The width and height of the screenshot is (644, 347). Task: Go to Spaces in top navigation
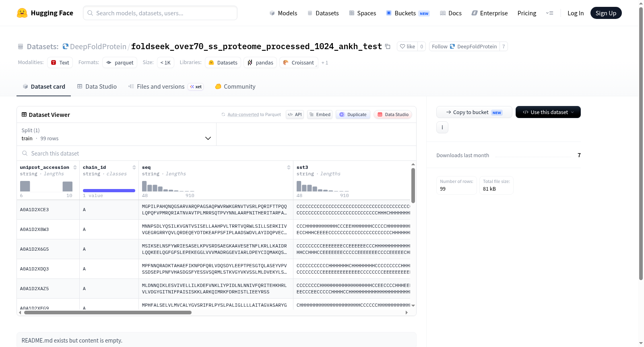362,13
